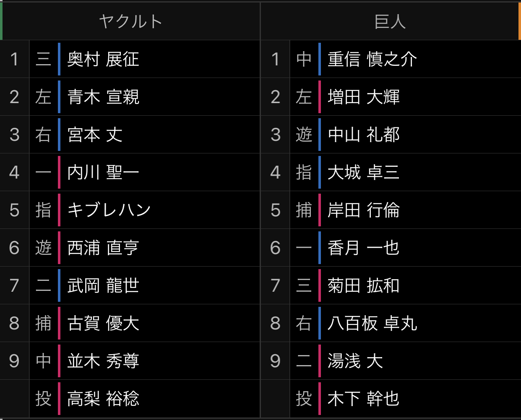The height and width of the screenshot is (420, 521).
Task: Select 巨人 shortstop 中山 礼都
Action: point(364,135)
